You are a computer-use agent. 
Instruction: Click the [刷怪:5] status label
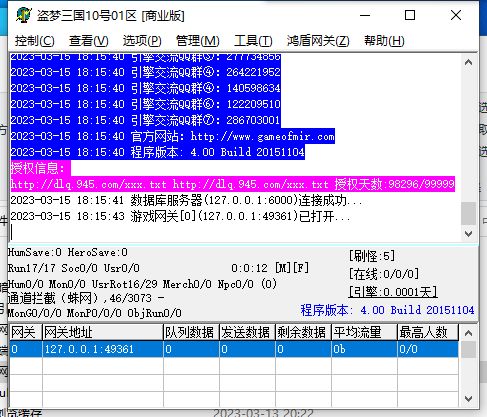372,256
